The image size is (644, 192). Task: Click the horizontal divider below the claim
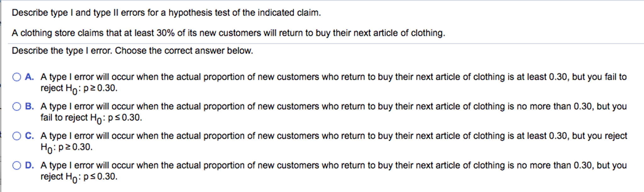(326, 43)
